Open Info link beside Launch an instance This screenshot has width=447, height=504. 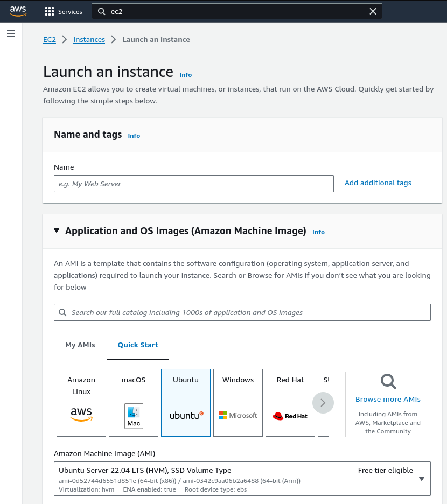point(186,75)
